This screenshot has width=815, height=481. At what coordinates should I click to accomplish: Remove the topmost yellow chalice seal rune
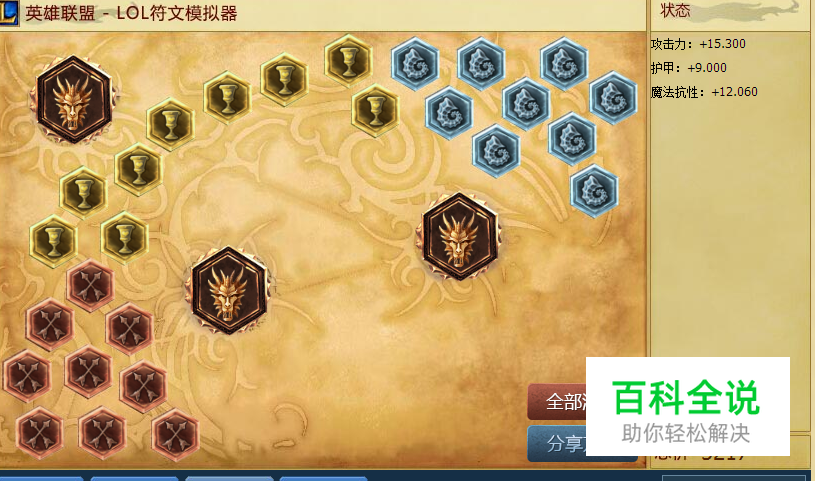coord(348,60)
